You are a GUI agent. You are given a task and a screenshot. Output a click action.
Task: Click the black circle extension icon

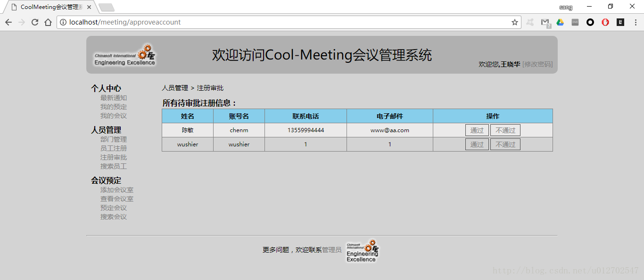coord(590,22)
